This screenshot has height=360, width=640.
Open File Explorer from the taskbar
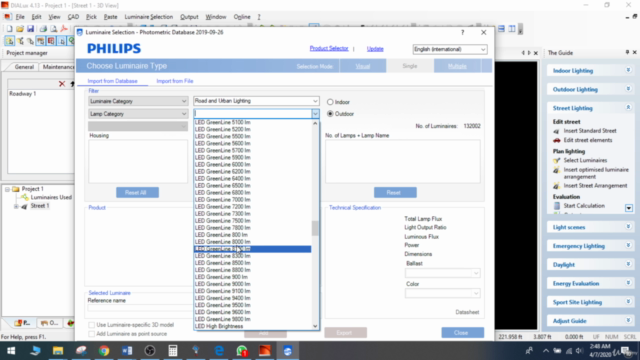[58, 351]
